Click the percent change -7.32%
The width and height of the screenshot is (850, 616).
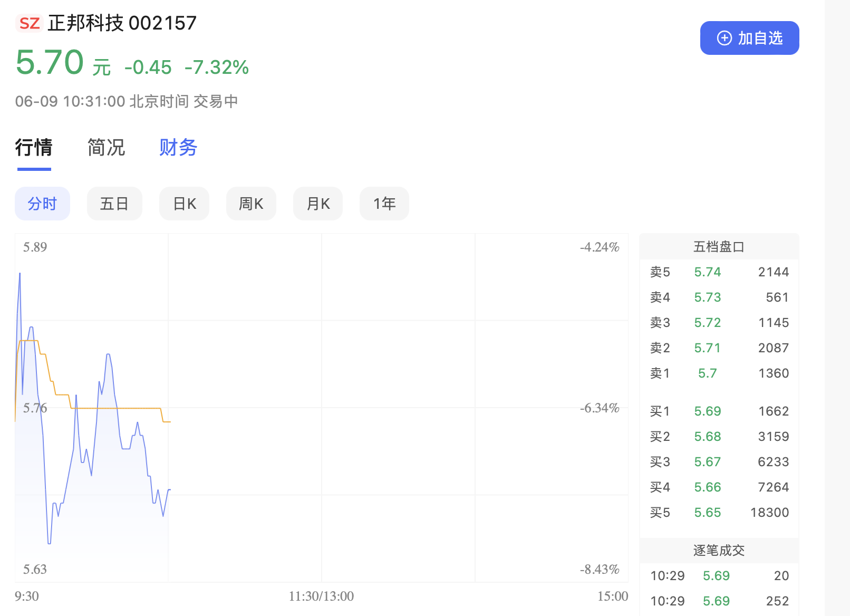tap(217, 68)
